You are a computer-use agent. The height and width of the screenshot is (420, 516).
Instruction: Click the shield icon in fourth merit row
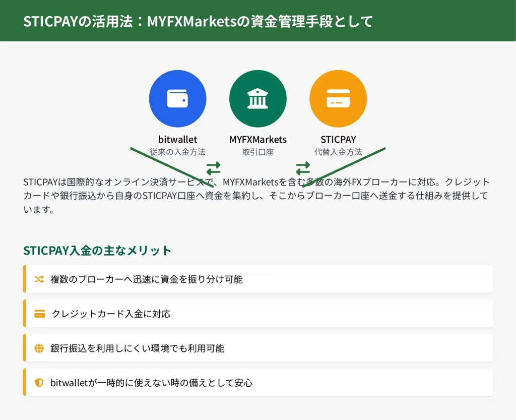click(x=39, y=383)
